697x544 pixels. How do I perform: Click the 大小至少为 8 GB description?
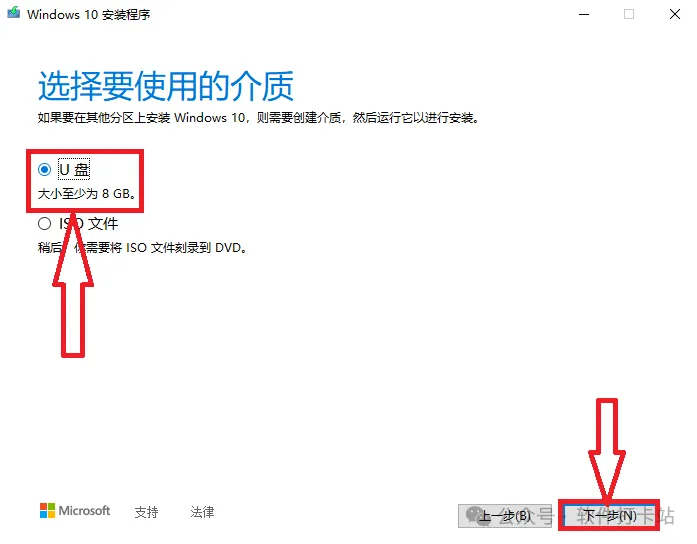pyautogui.click(x=87, y=194)
